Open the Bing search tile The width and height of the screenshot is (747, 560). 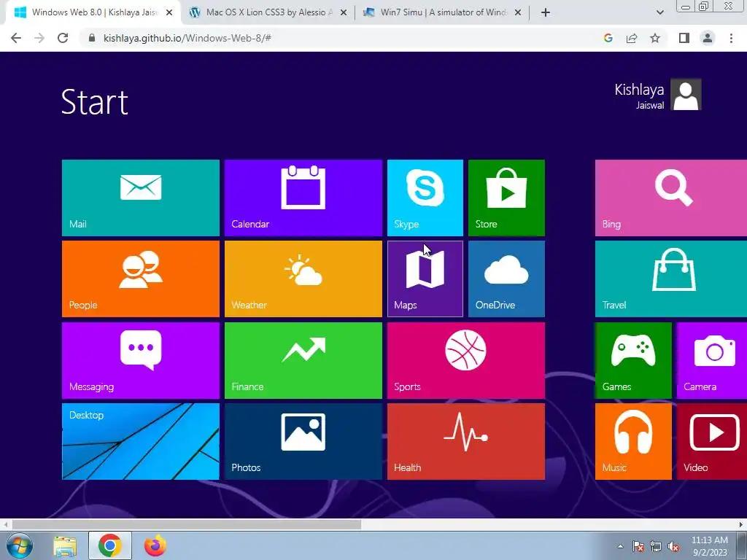(x=671, y=198)
